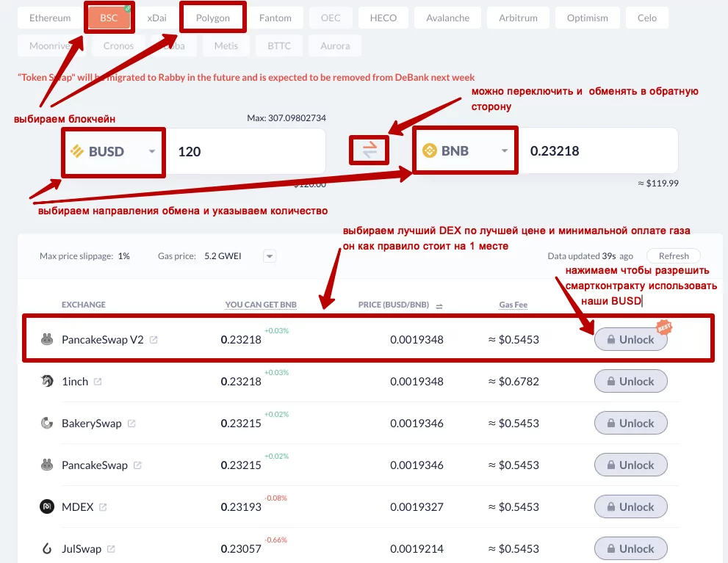This screenshot has height=563, width=728.
Task: Click the BNB amount field showing 0.23218
Action: pos(599,150)
